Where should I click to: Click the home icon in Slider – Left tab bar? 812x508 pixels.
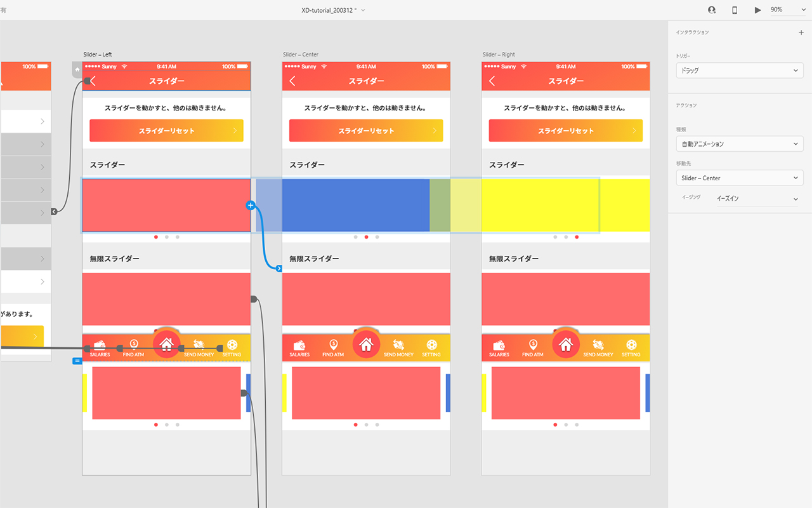point(167,344)
